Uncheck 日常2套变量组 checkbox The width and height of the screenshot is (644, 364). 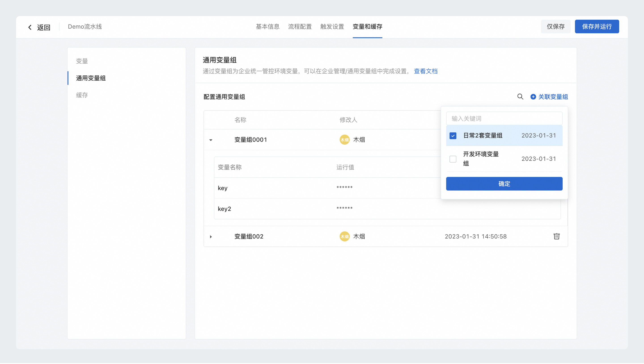pyautogui.click(x=453, y=136)
